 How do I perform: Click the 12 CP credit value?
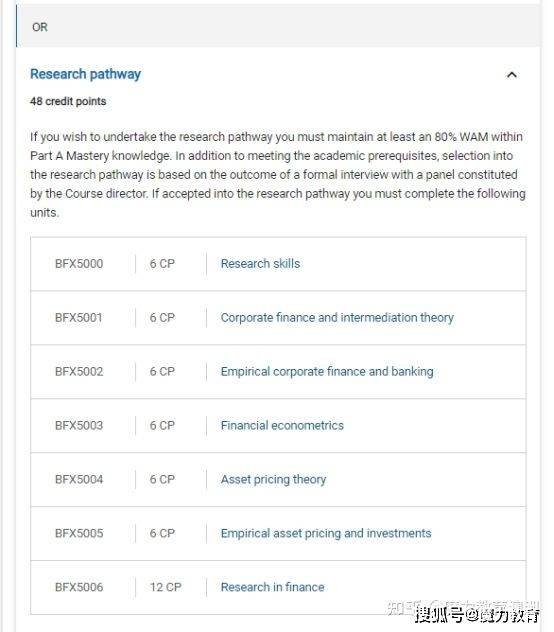coord(166,587)
